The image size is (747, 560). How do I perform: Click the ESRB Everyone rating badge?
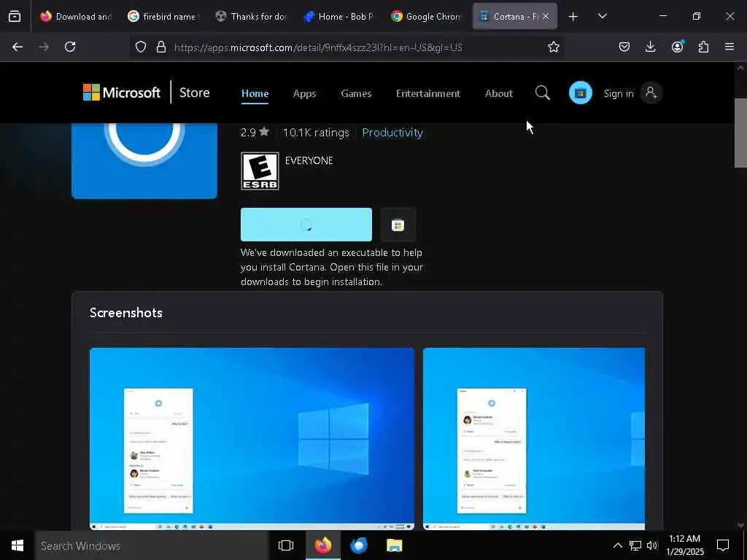(260, 171)
